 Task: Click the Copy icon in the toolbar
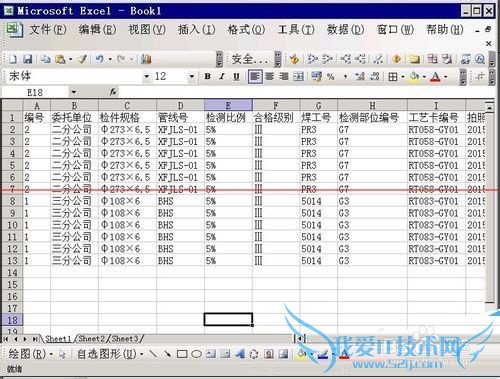click(x=45, y=59)
